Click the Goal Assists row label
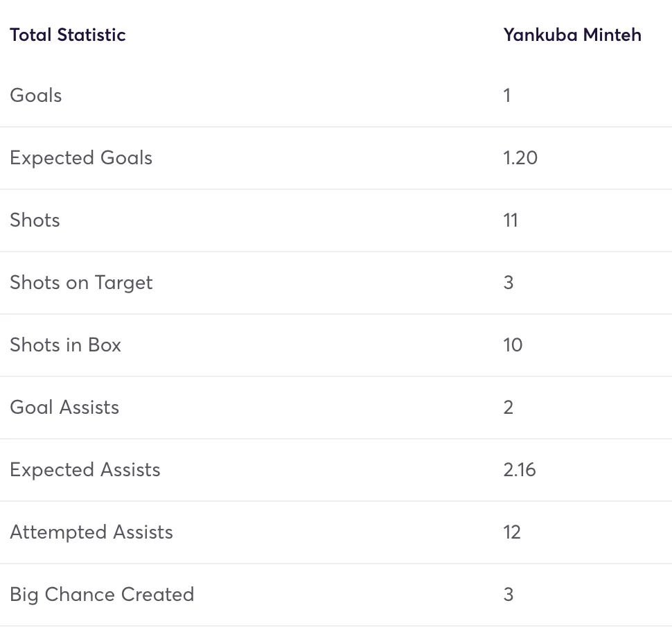Viewport: 672px width, 628px height. (x=64, y=407)
